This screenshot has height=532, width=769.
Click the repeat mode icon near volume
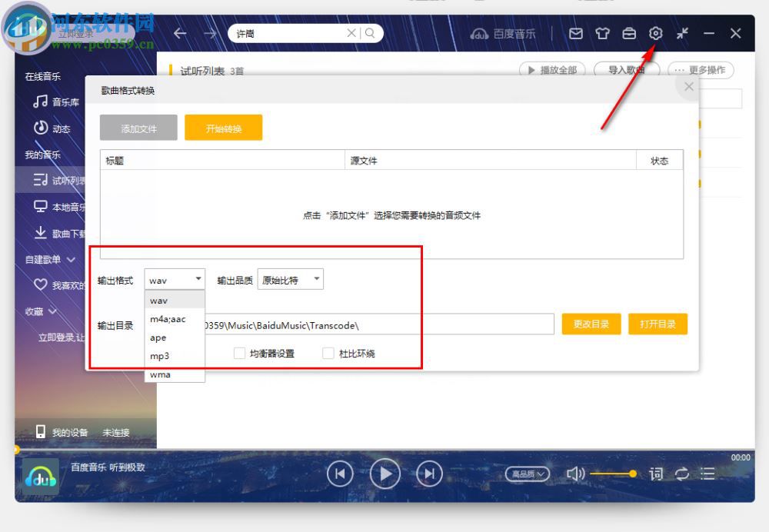(x=682, y=474)
